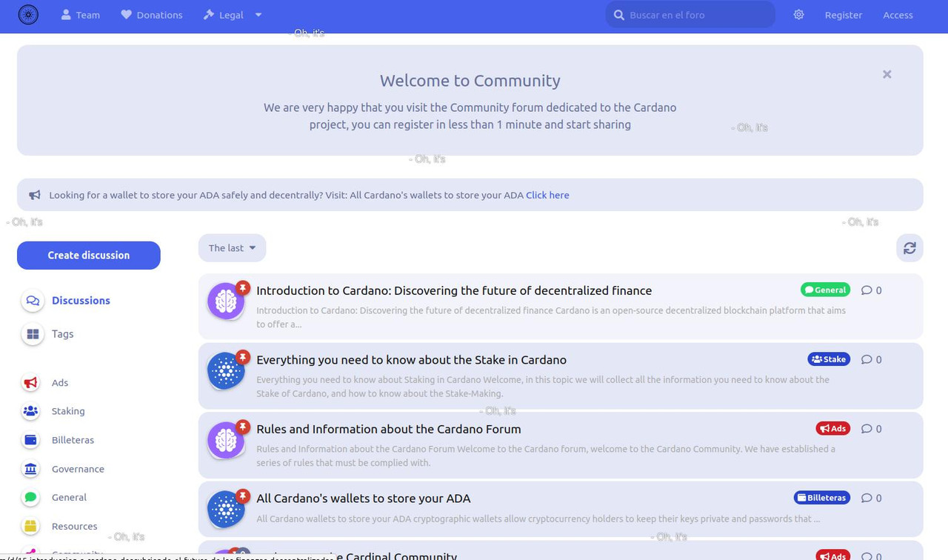Viewport: 948px width, 560px height.
Task: Start a new discussion with Create discussion
Action: (89, 255)
